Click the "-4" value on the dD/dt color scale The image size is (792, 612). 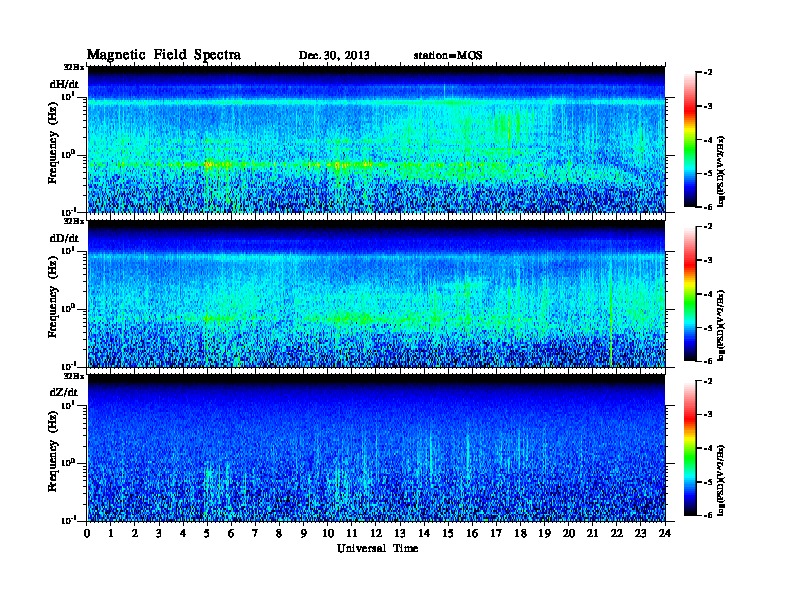pyautogui.click(x=708, y=294)
